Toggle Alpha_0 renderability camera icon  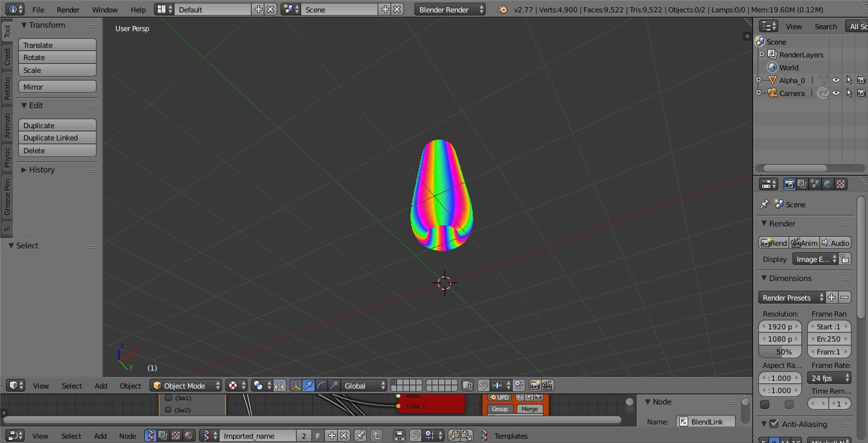point(862,80)
